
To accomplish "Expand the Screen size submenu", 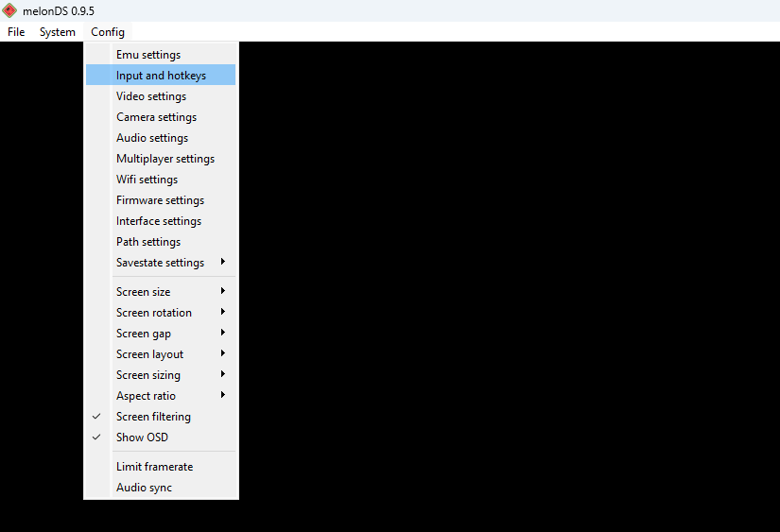I will coord(144,292).
